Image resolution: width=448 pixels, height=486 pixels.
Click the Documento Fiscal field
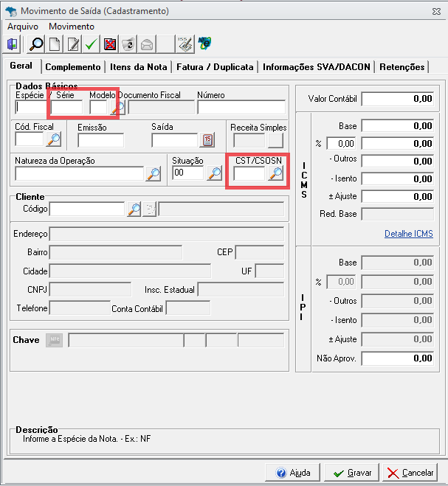[162, 107]
